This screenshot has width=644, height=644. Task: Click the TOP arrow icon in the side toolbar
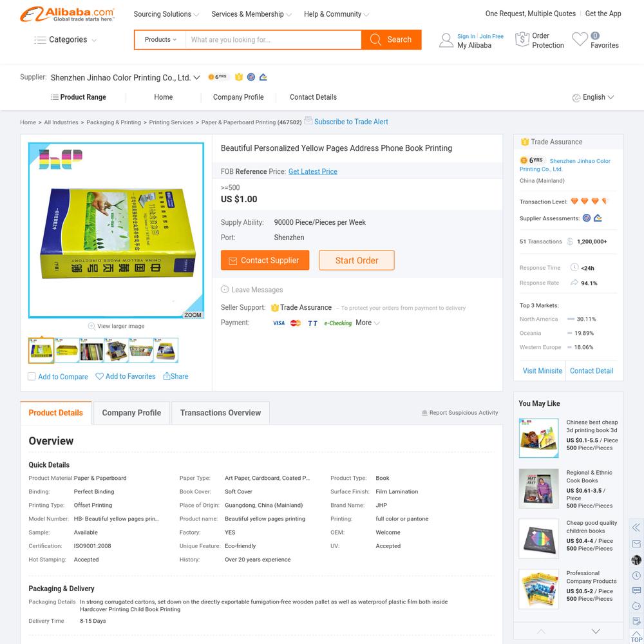point(636,636)
